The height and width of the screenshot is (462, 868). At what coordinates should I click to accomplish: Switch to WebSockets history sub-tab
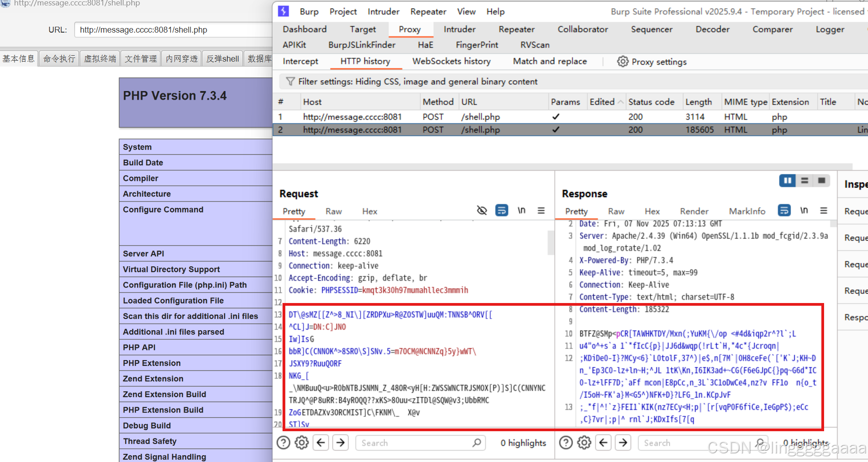click(451, 61)
